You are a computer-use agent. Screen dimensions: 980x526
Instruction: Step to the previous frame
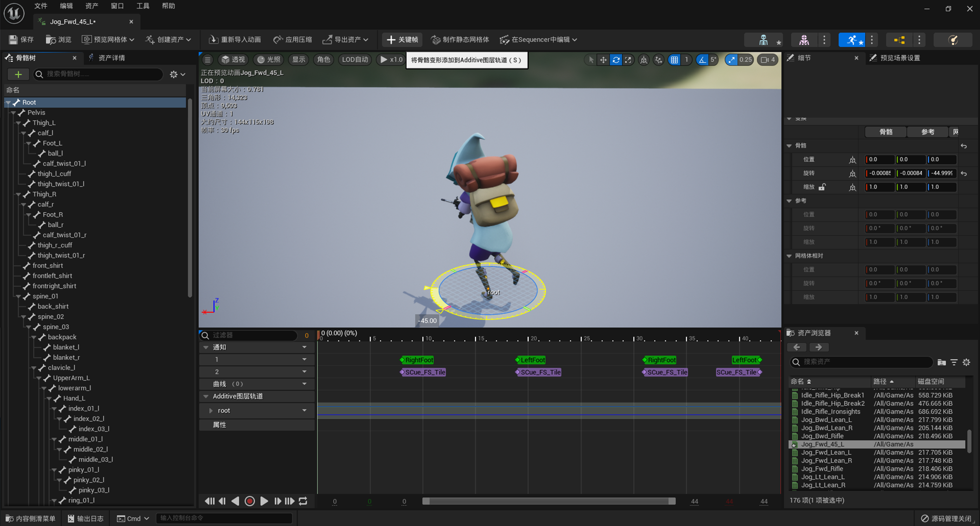click(x=222, y=501)
